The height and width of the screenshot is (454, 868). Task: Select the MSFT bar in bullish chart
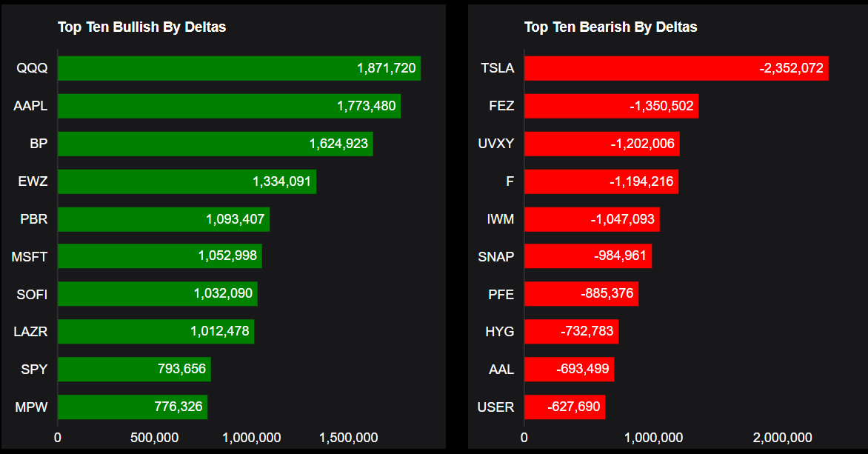[159, 256]
